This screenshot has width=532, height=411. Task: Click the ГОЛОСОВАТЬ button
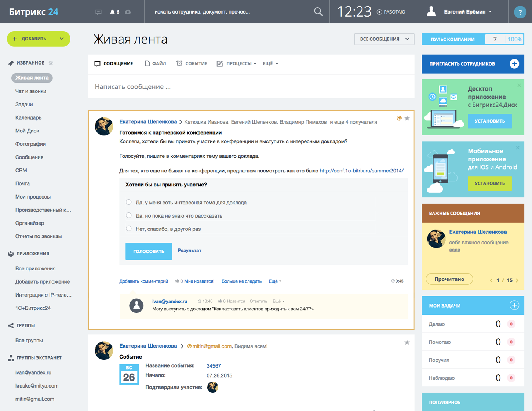click(149, 251)
